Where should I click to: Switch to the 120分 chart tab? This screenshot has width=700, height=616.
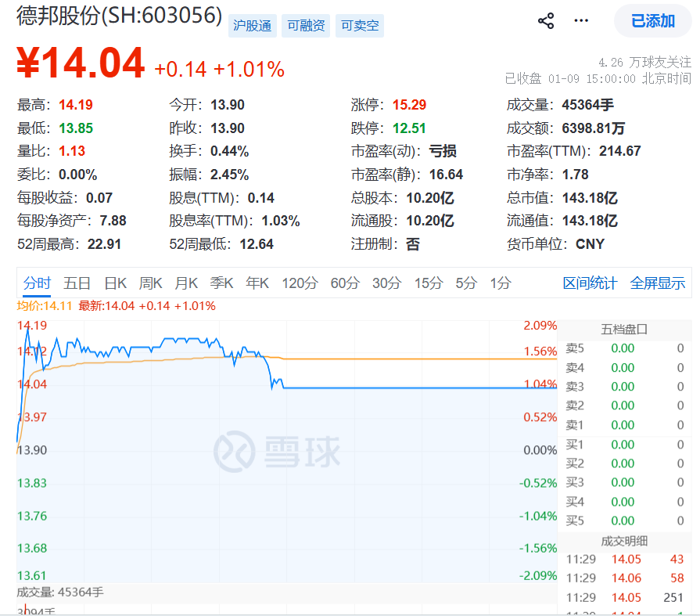click(300, 283)
